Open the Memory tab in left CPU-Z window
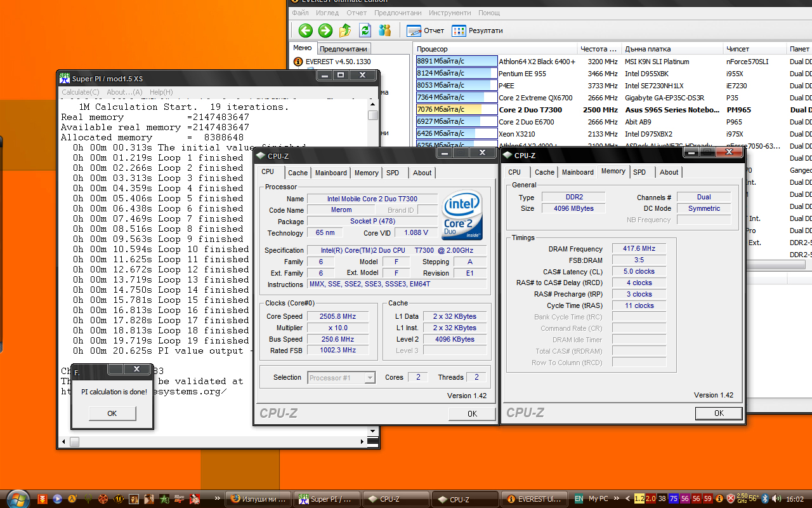812x508 pixels. 367,173
